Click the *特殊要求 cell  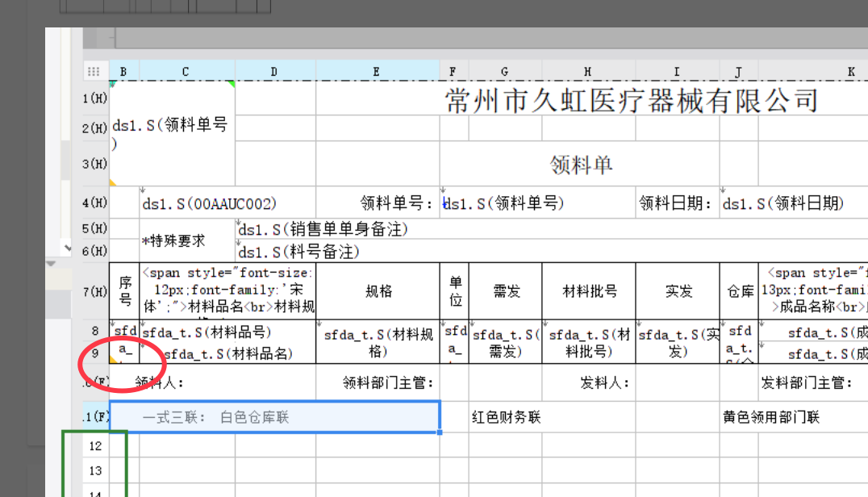(x=187, y=240)
